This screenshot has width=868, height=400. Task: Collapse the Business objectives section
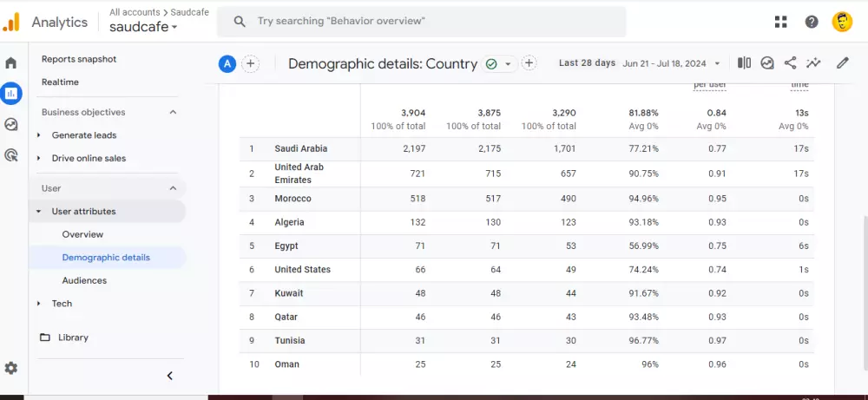[173, 112]
